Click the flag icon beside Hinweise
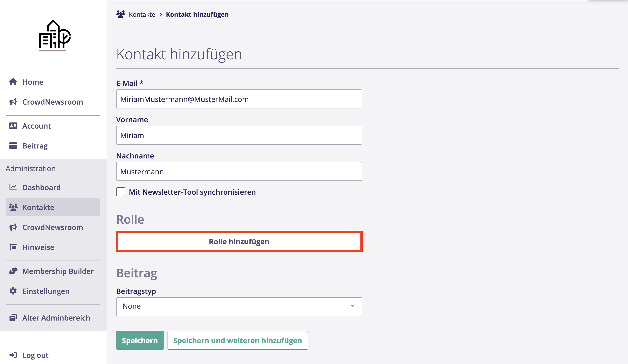This screenshot has width=628, height=364. 13,247
